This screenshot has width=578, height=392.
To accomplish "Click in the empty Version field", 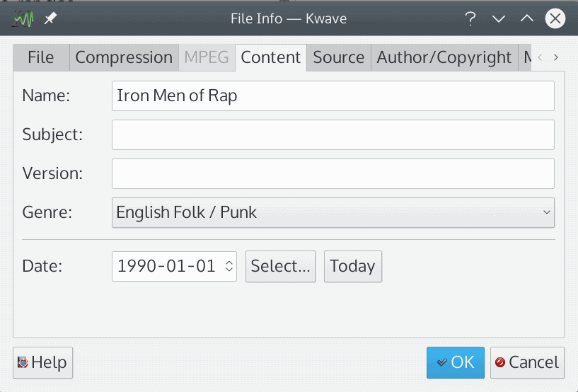I will tap(333, 173).
